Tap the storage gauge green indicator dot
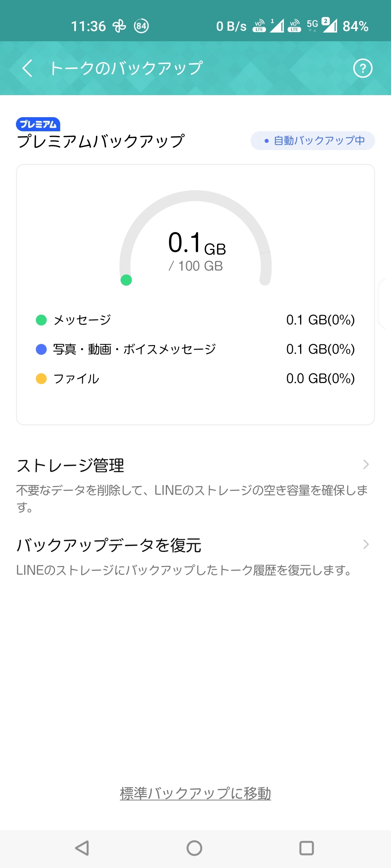Screen dimensions: 391x868 pos(126,280)
